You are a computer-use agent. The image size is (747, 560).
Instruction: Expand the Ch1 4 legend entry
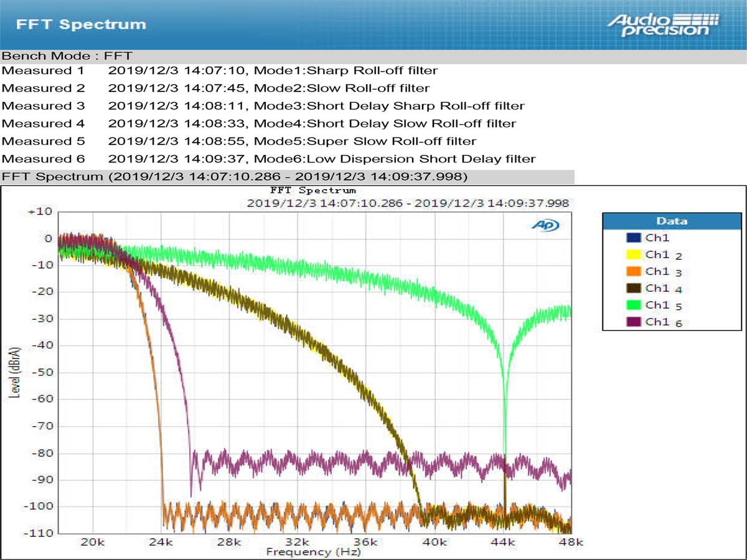(x=658, y=288)
